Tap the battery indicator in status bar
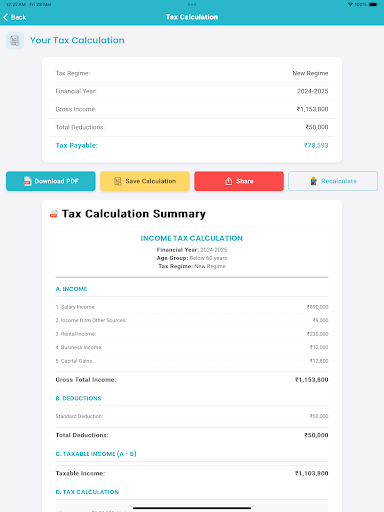The image size is (384, 512). (373, 5)
